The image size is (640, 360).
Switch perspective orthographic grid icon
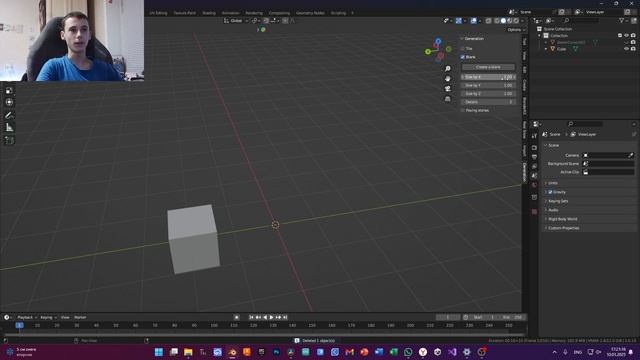pos(448,99)
